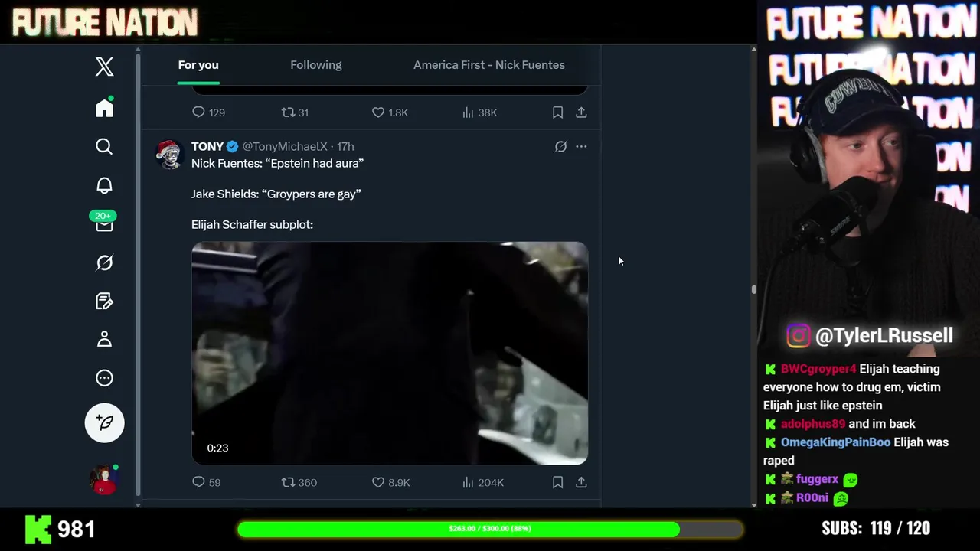The image size is (980, 551).
Task: Bookmark TONY's post
Action: pyautogui.click(x=557, y=482)
